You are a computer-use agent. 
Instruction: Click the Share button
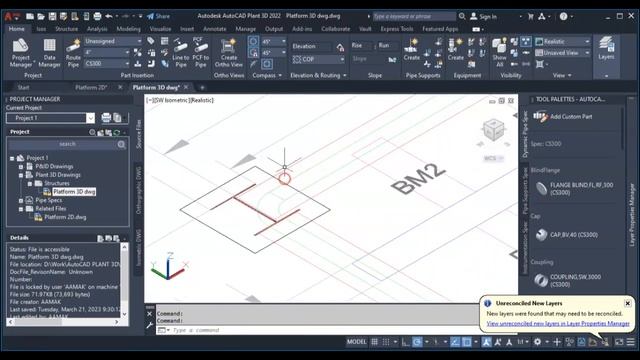tap(158, 16)
